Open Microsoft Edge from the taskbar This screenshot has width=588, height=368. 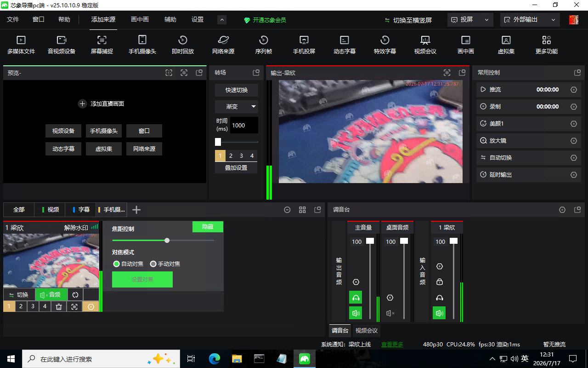click(215, 359)
